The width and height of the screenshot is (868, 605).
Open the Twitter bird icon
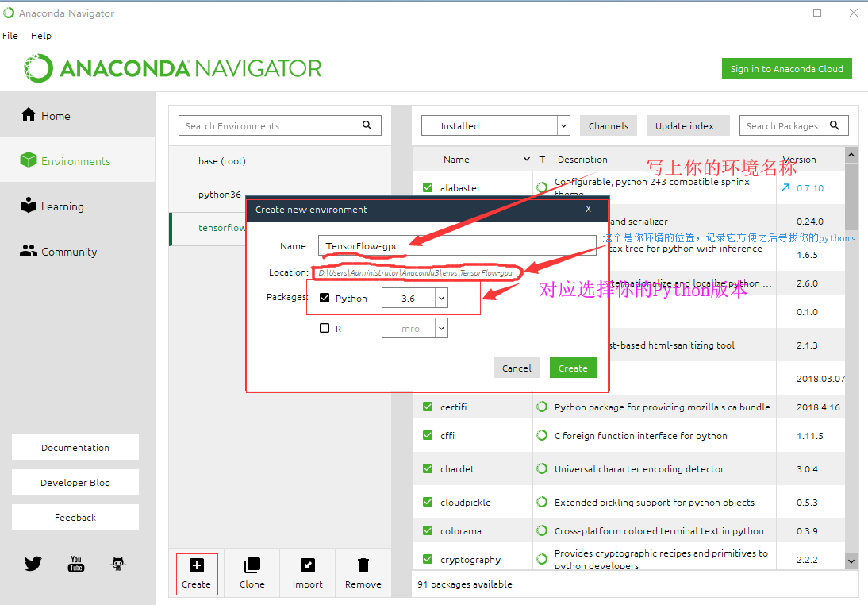coord(33,564)
